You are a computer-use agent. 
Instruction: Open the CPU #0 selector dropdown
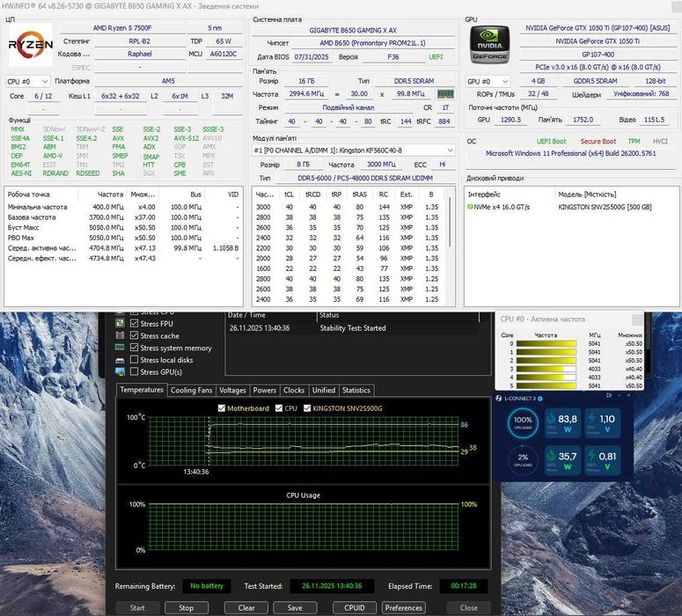[x=28, y=81]
